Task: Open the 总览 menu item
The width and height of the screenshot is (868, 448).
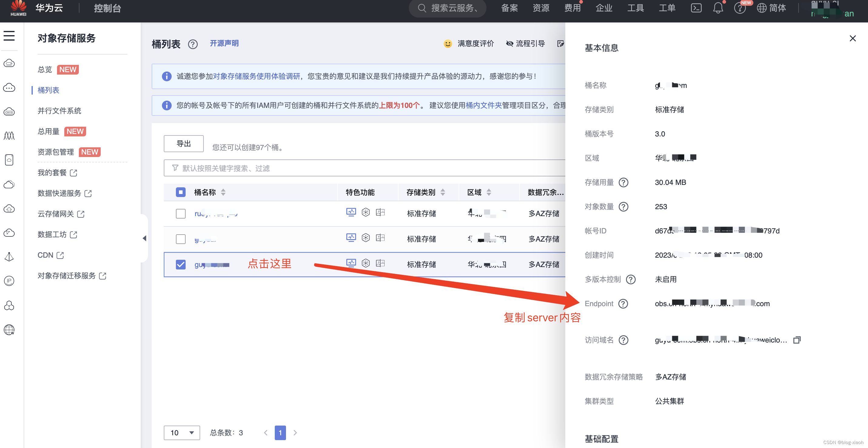Action: click(45, 70)
